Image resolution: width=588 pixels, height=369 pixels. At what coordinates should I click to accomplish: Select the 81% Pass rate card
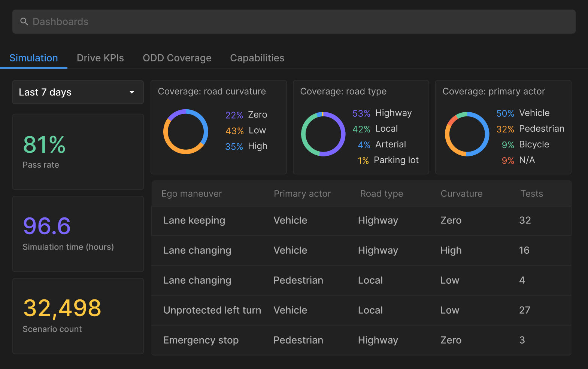tap(78, 152)
